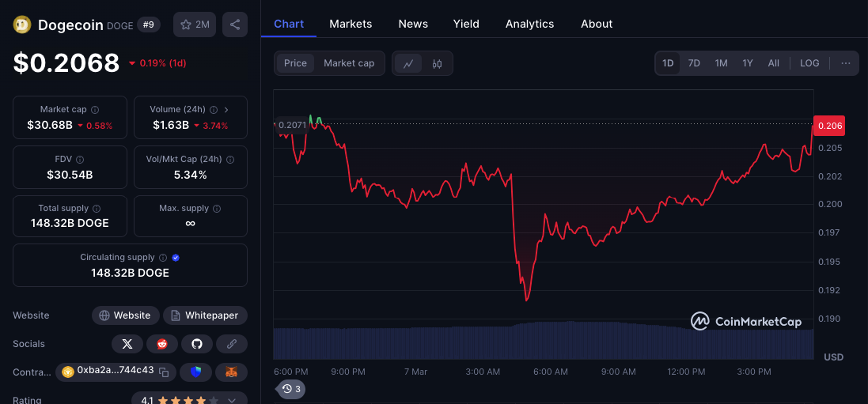Screen dimensions: 868x404
Task: Show Max. supply info icon
Action: click(217, 209)
